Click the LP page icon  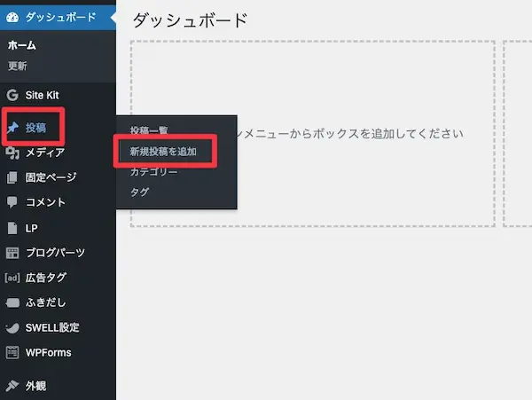(x=12, y=228)
